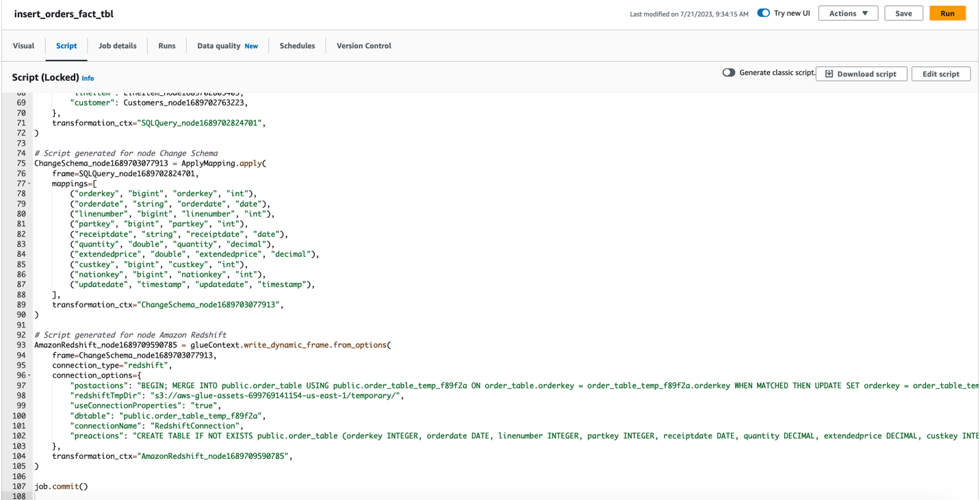Select the Script tab
This screenshot has height=500, width=980.
66,46
